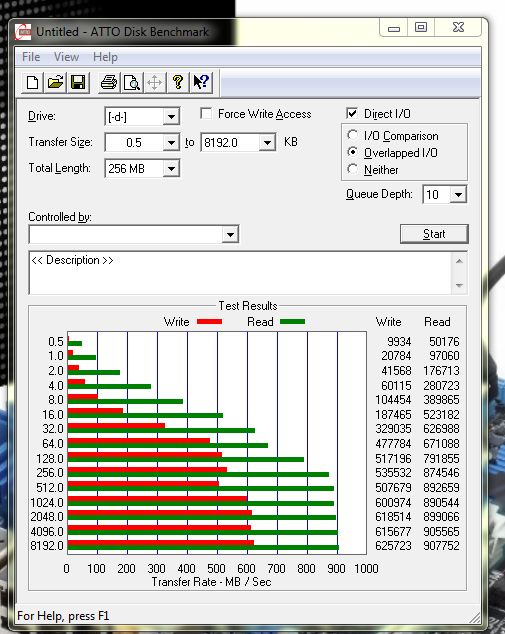Start the benchmark with the Start button
Viewport: 505px width, 634px height.
(434, 234)
